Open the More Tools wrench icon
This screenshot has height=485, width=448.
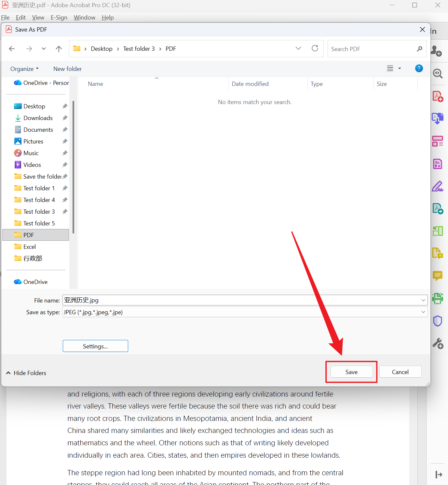click(438, 344)
